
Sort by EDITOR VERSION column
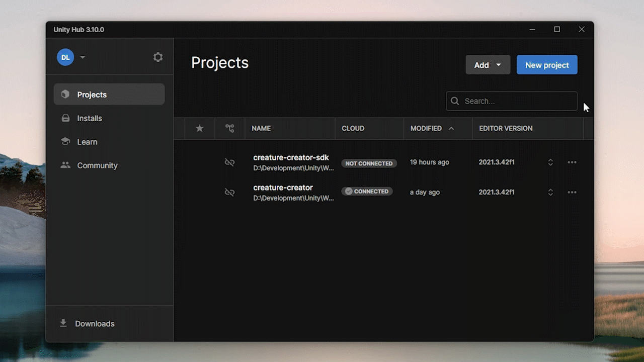click(506, 128)
